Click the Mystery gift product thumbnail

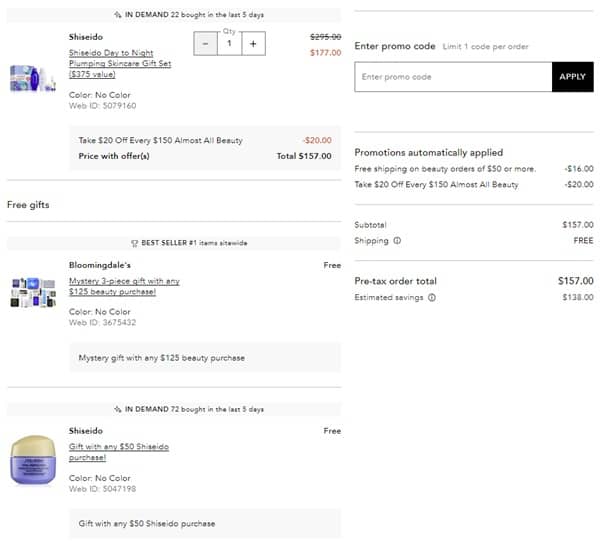click(33, 291)
